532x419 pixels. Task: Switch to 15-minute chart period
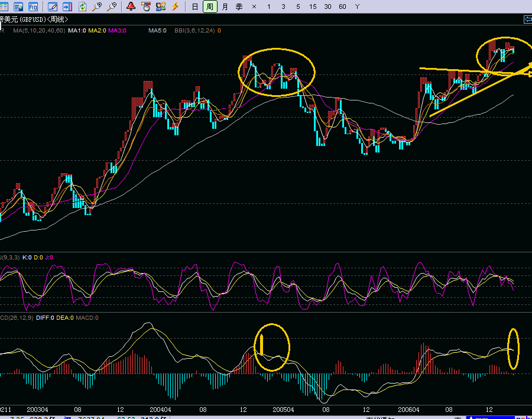click(313, 7)
